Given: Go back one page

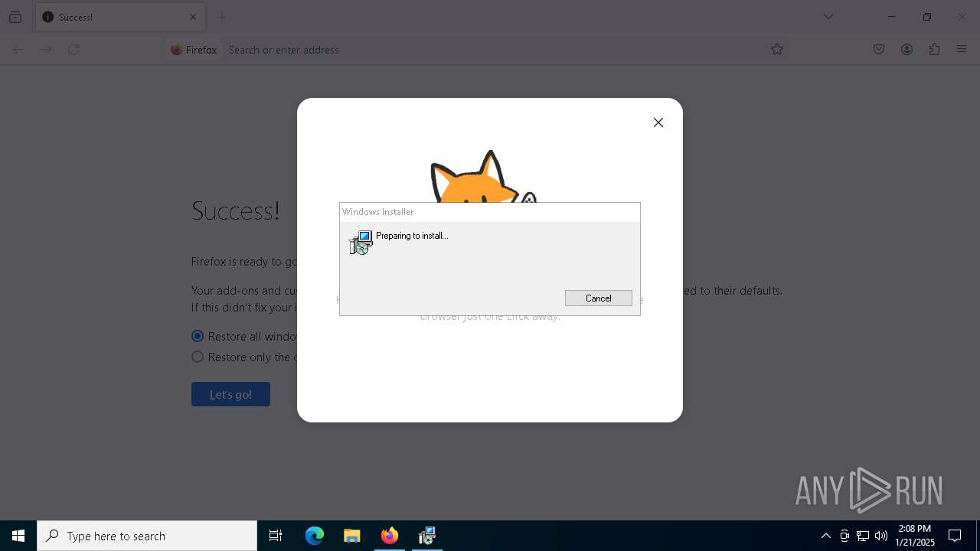Looking at the screenshot, I should pos(18,50).
